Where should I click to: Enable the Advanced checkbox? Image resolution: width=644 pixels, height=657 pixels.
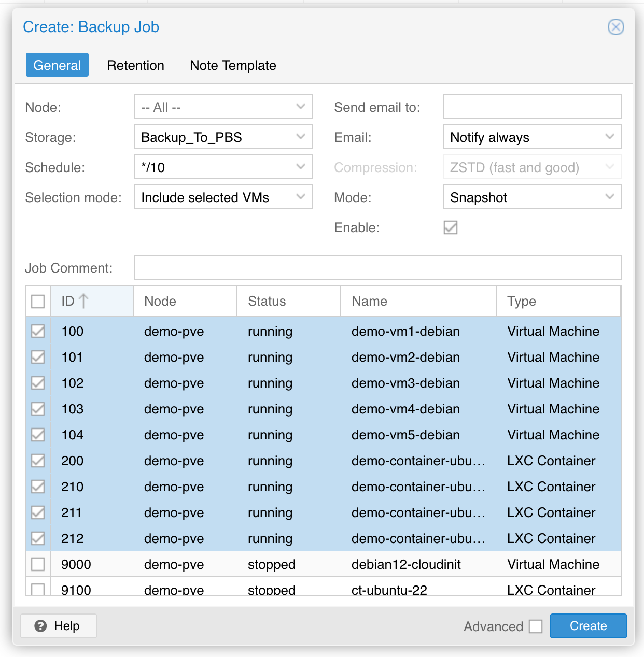click(536, 626)
